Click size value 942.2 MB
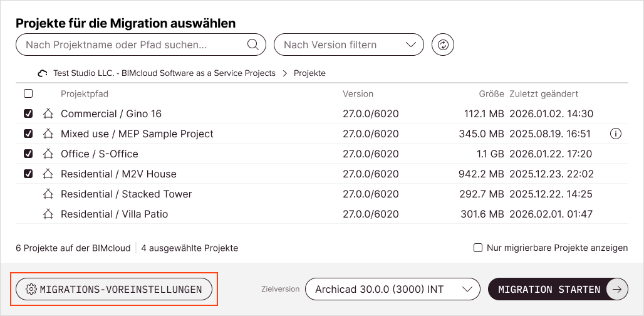 481,174
